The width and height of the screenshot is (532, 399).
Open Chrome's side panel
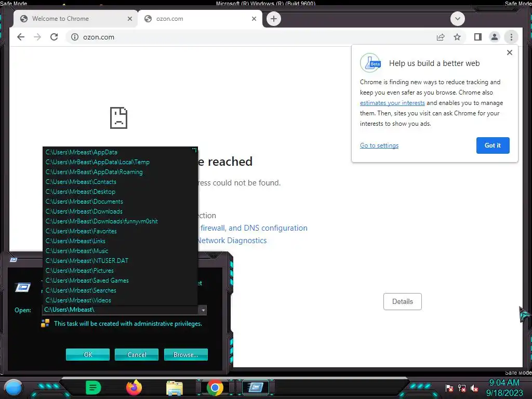click(x=478, y=37)
